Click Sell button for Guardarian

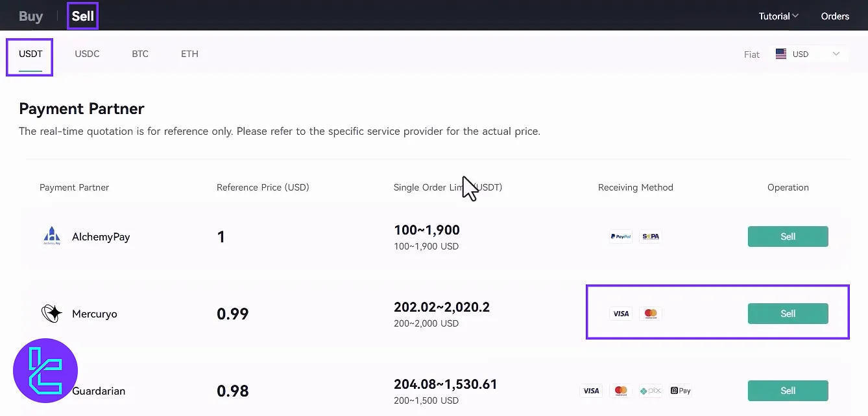(x=788, y=391)
